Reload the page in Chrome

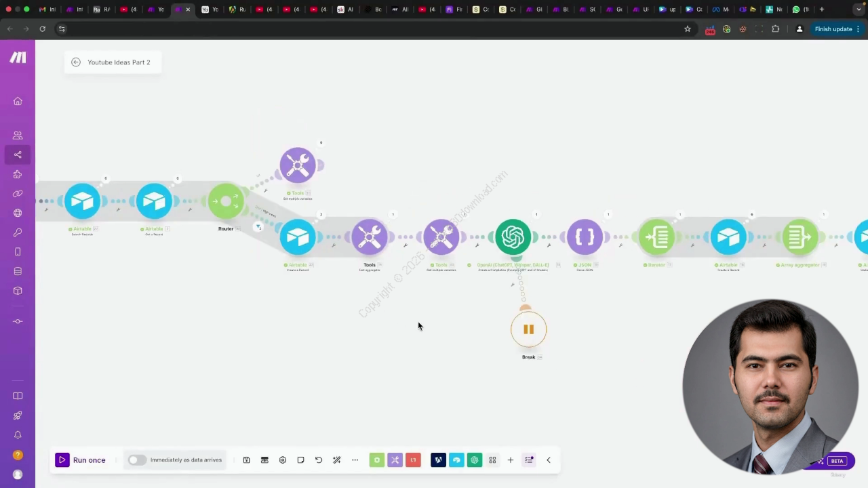(42, 29)
